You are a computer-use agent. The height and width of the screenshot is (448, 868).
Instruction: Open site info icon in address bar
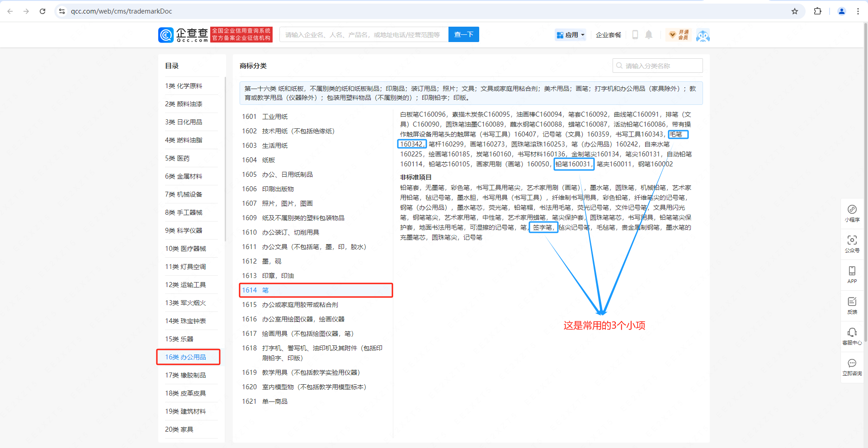click(x=62, y=11)
